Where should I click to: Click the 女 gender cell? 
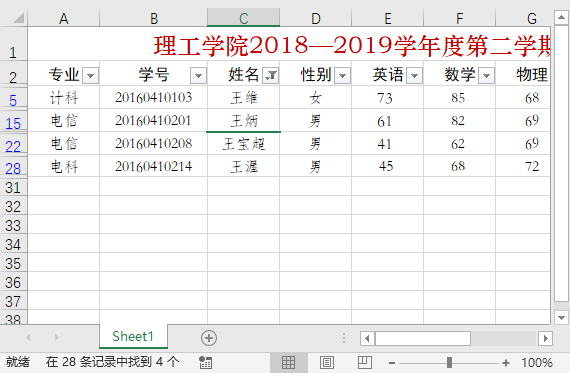[x=316, y=97]
